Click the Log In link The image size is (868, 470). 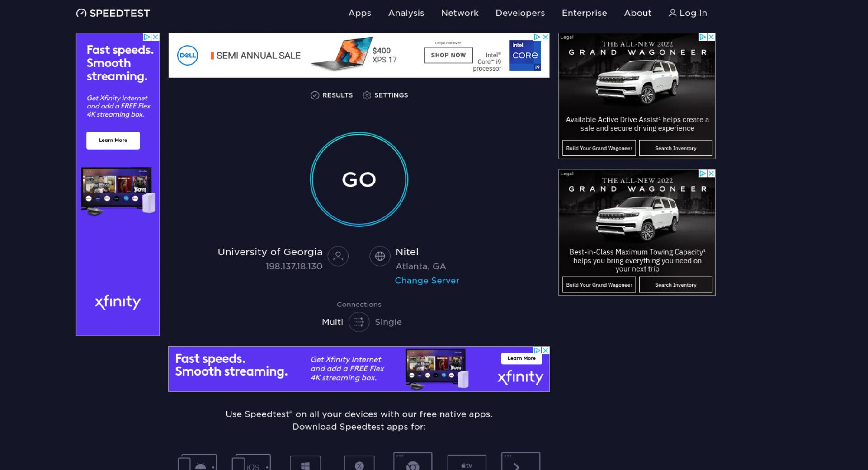(688, 13)
